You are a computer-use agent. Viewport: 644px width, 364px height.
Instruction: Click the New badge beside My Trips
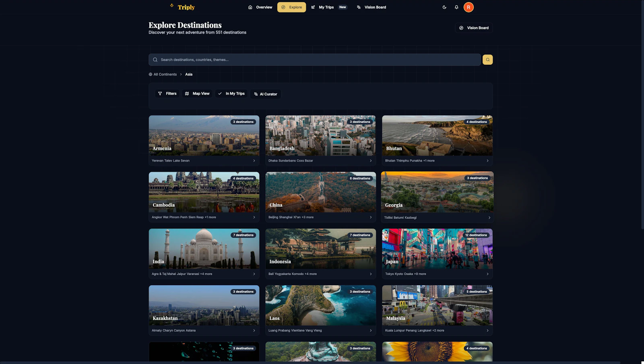[x=343, y=7]
